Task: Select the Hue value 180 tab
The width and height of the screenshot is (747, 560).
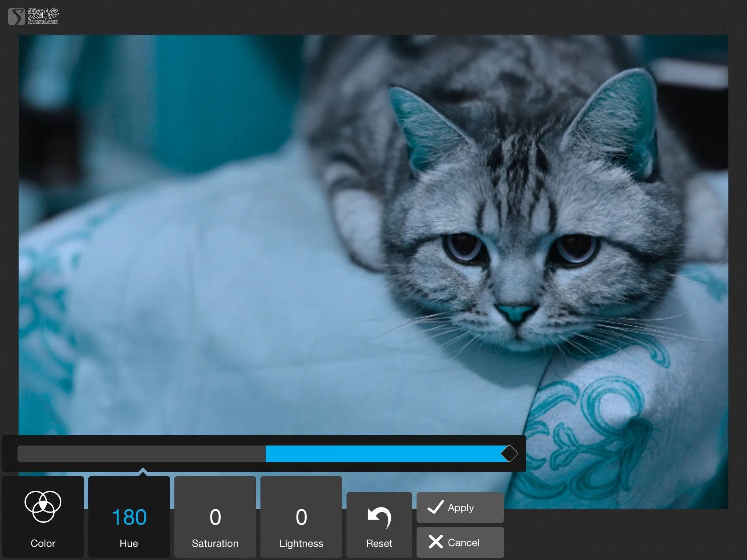Action: [129, 517]
